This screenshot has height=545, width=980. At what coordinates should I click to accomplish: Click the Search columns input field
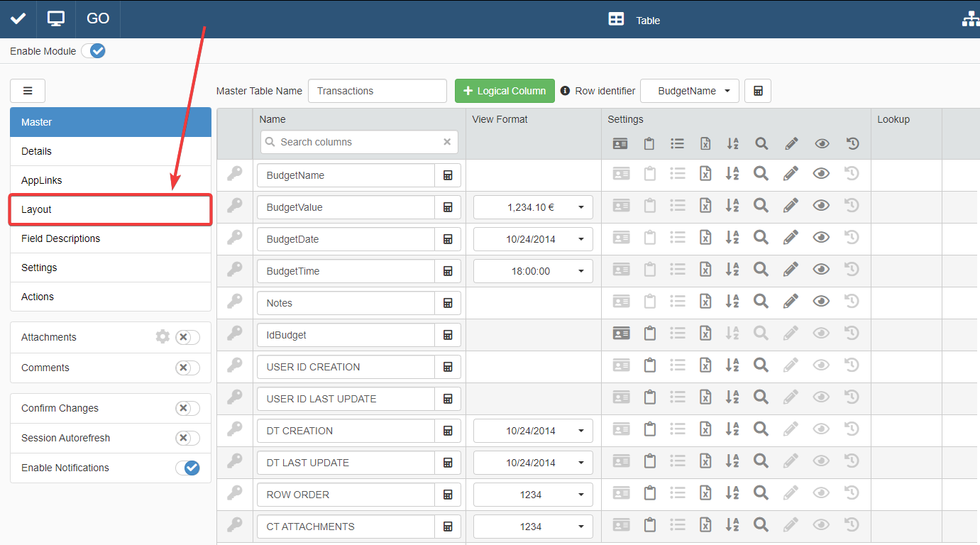(x=359, y=142)
